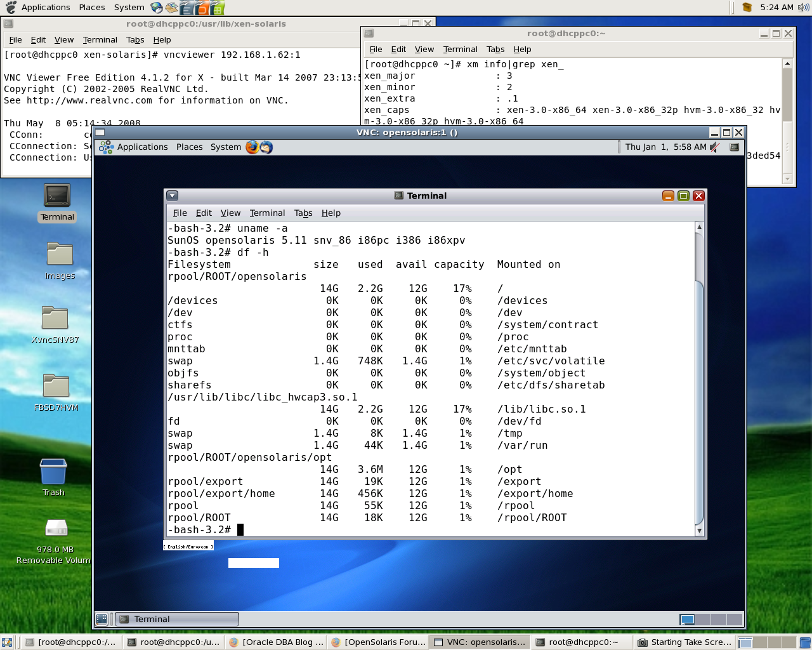Open the web browser launcher in top panel

click(157, 8)
